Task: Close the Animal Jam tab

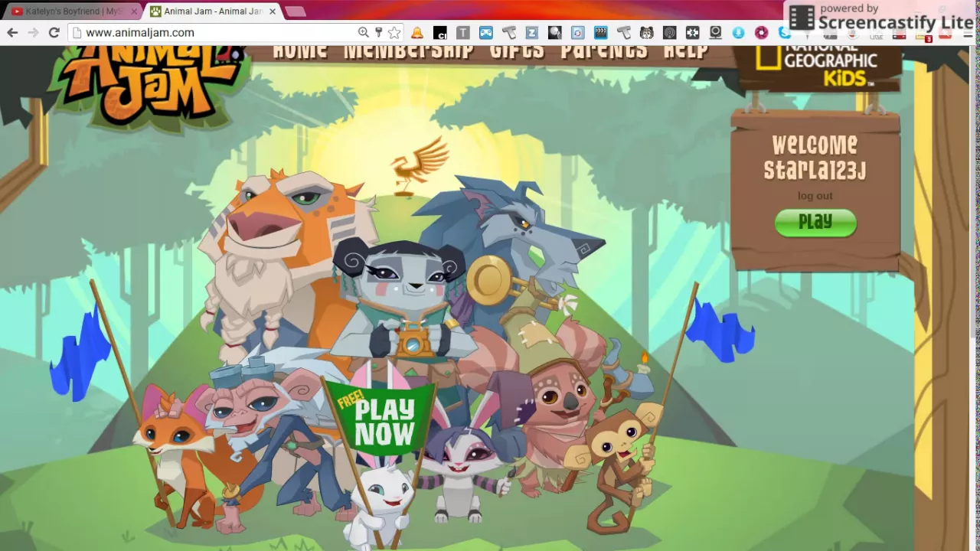Action: (273, 11)
